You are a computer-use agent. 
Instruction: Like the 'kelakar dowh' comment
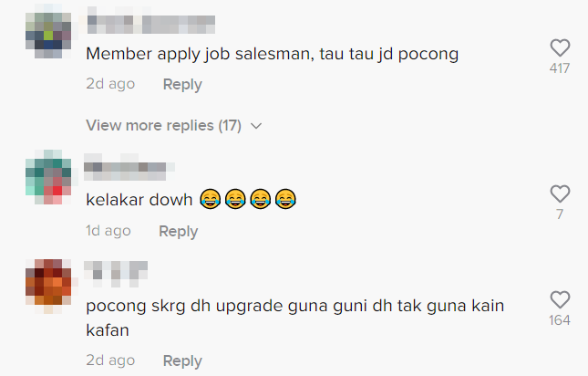tap(560, 193)
